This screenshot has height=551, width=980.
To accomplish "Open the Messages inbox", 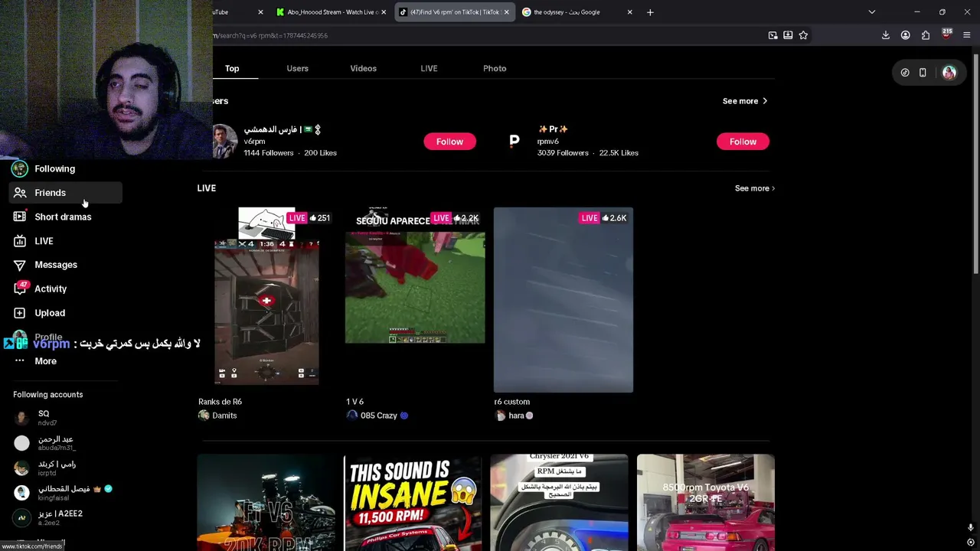I will coord(56,265).
